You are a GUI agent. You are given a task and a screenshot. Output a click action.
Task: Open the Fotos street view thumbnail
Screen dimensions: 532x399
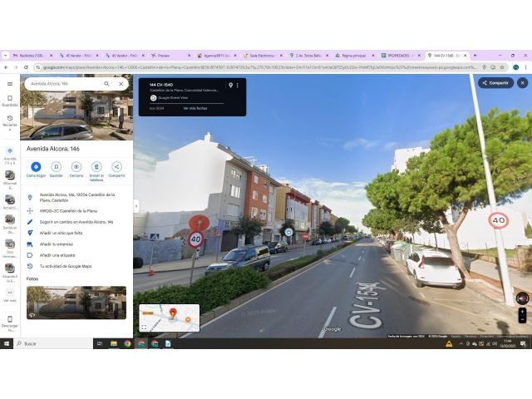coord(76,303)
